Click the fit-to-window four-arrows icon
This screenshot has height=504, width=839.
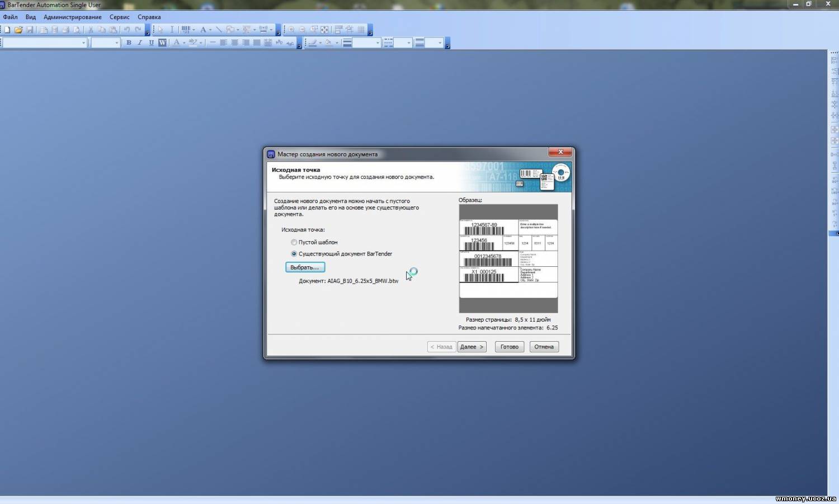[324, 29]
